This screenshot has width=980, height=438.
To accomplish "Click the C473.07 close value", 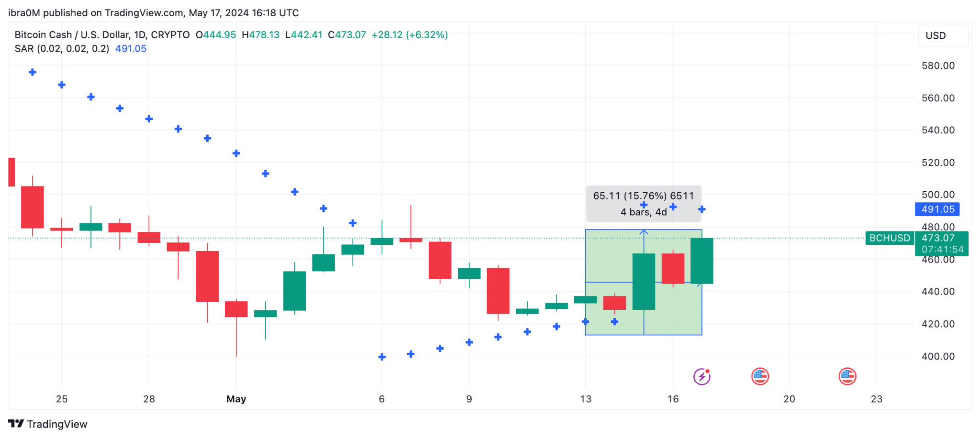I will click(x=347, y=35).
